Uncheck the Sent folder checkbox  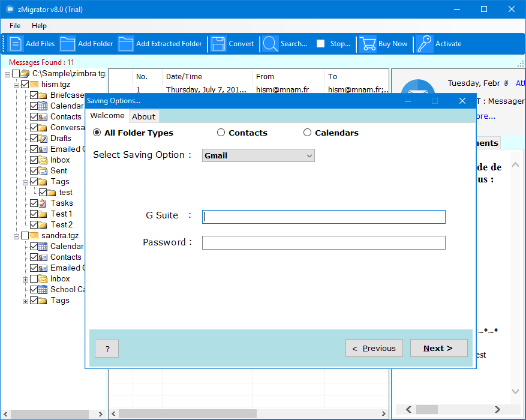[x=34, y=171]
